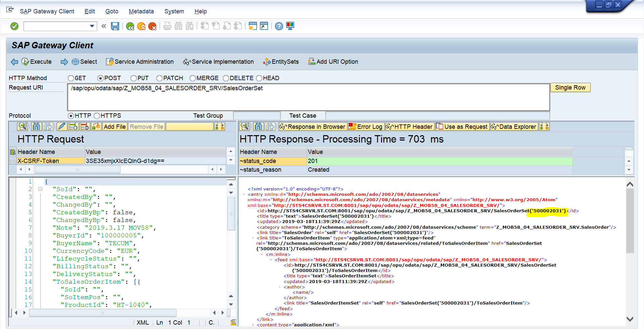This screenshot has width=644, height=329.
Task: Click the Save disk icon
Action: click(115, 26)
